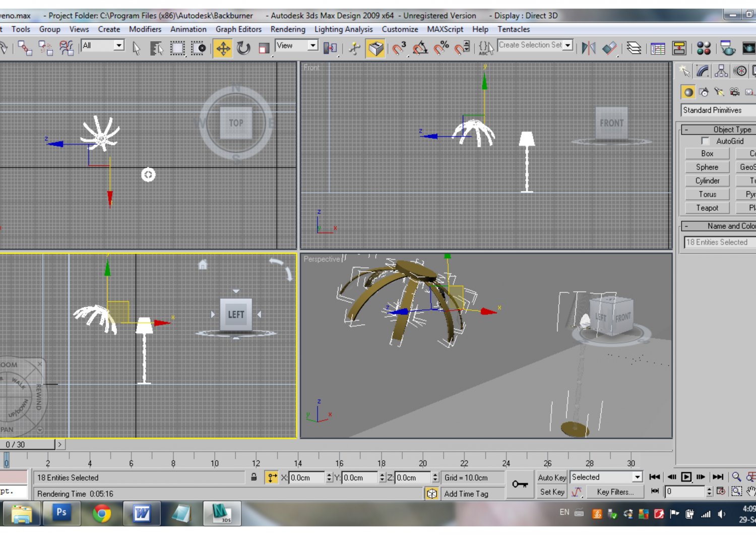Open the View reference coordinate dropdown
The width and height of the screenshot is (756, 535).
[313, 45]
